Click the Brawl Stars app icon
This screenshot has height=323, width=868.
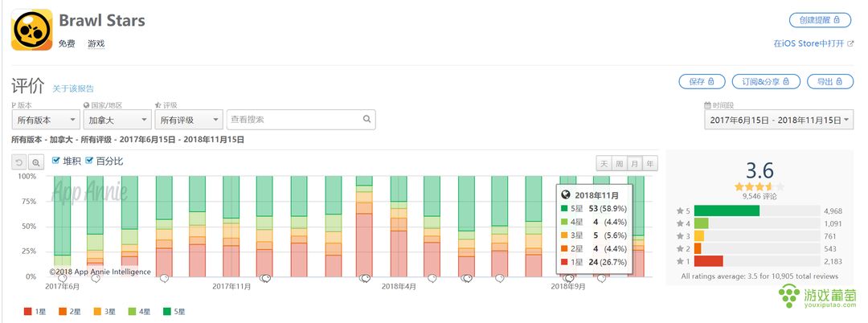pos(32,30)
